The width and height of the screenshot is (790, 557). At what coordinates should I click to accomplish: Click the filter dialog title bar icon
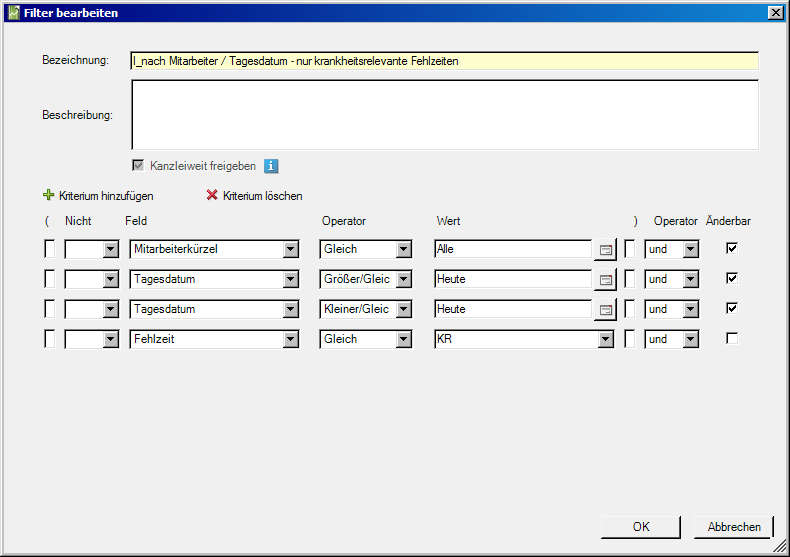pyautogui.click(x=13, y=13)
